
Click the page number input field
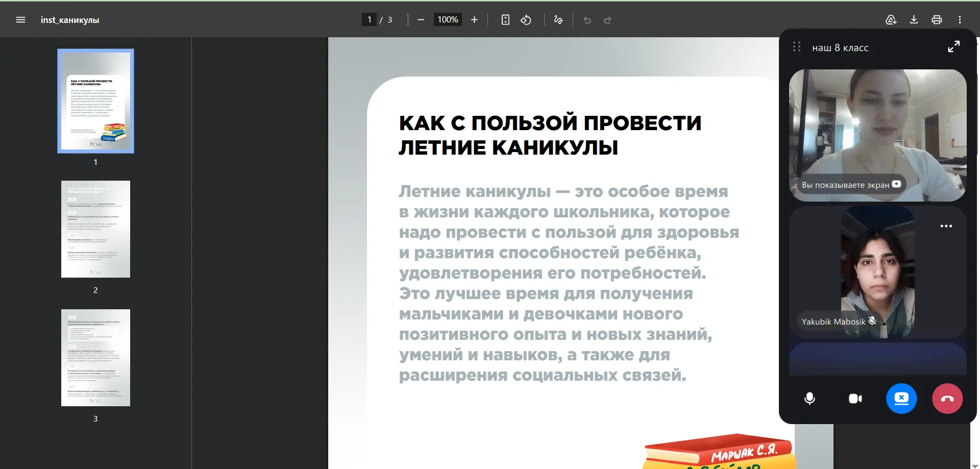[369, 19]
